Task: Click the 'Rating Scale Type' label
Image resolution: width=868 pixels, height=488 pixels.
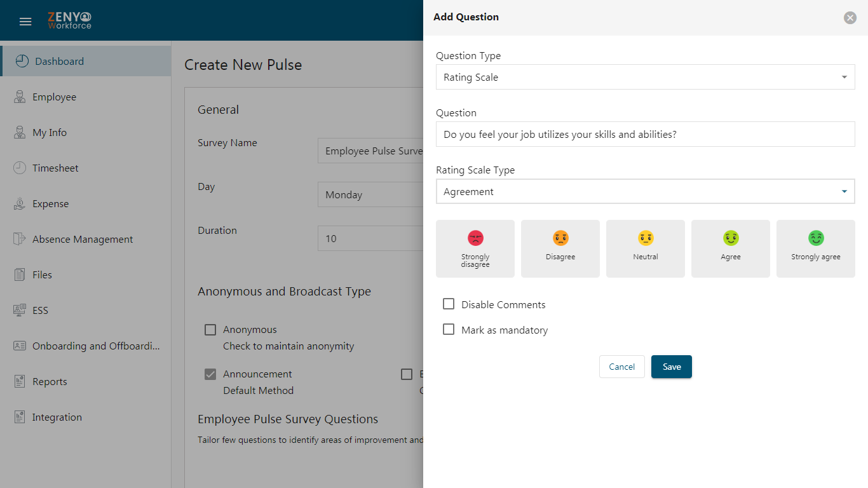Action: click(475, 170)
